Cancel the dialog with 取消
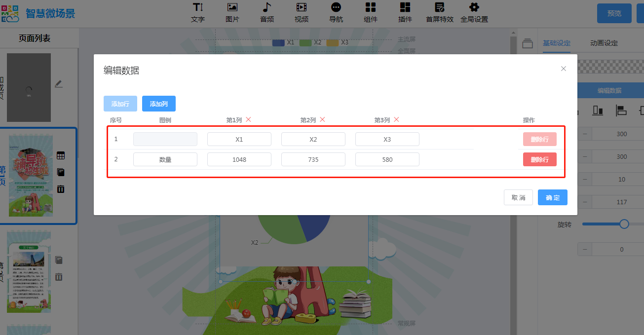Image resolution: width=644 pixels, height=335 pixels. click(518, 197)
